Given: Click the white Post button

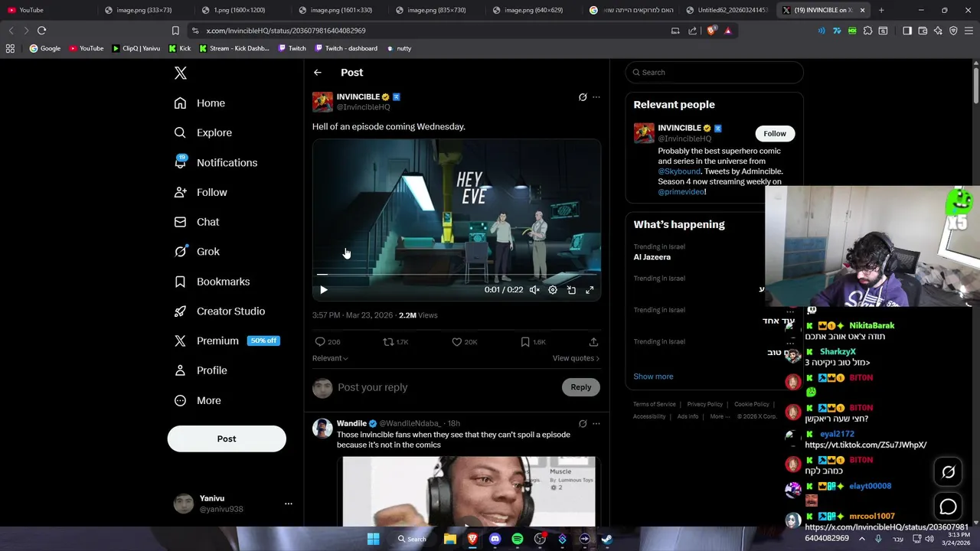Looking at the screenshot, I should click(x=227, y=439).
